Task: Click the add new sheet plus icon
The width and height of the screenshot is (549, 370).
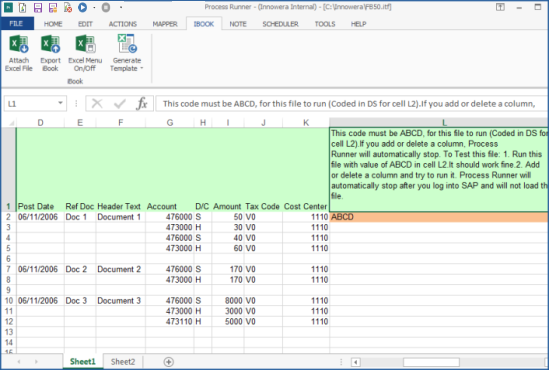Action: click(169, 362)
